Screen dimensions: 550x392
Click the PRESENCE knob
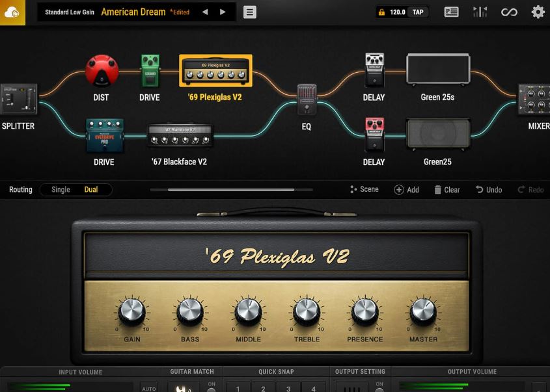(x=364, y=311)
